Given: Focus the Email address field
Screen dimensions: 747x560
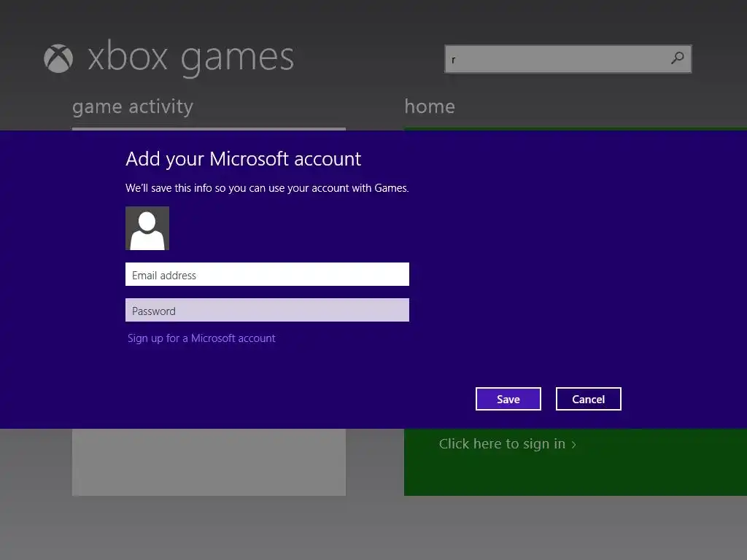Looking at the screenshot, I should 267,274.
